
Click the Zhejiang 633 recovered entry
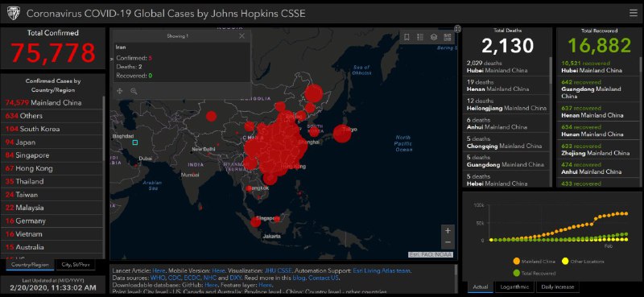(x=598, y=150)
